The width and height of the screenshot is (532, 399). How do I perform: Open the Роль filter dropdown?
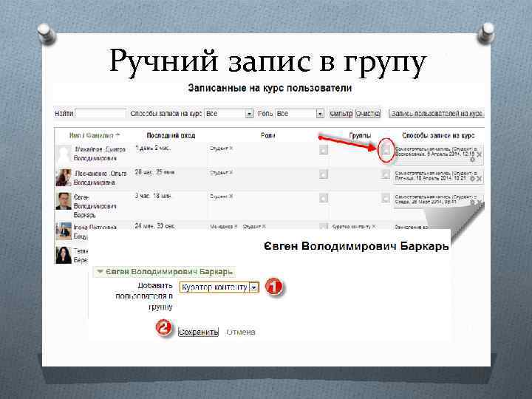pos(299,114)
